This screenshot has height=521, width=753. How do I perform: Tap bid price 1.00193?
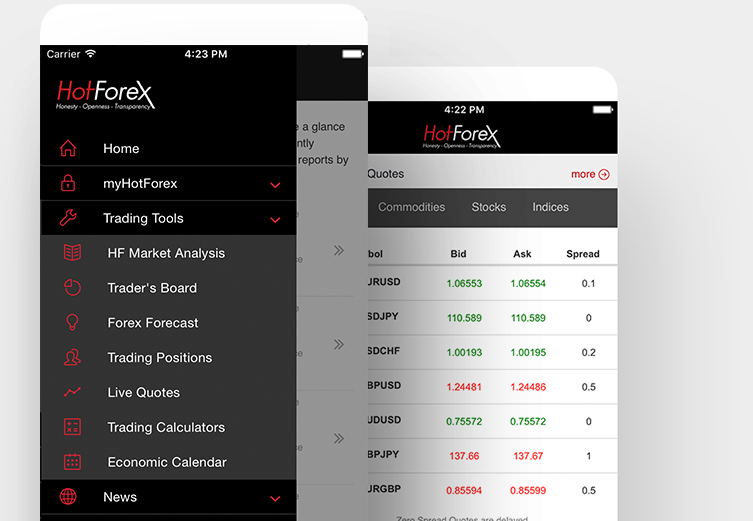pos(464,352)
